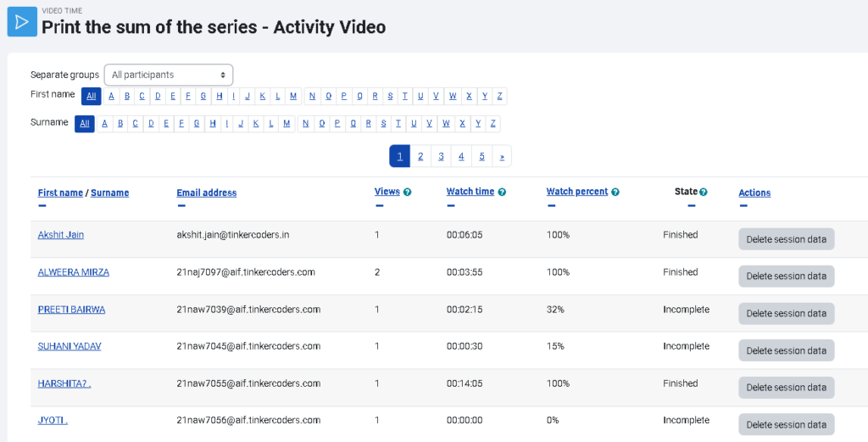The height and width of the screenshot is (442, 868).
Task: Sort table by Watch percent header
Action: (x=576, y=192)
